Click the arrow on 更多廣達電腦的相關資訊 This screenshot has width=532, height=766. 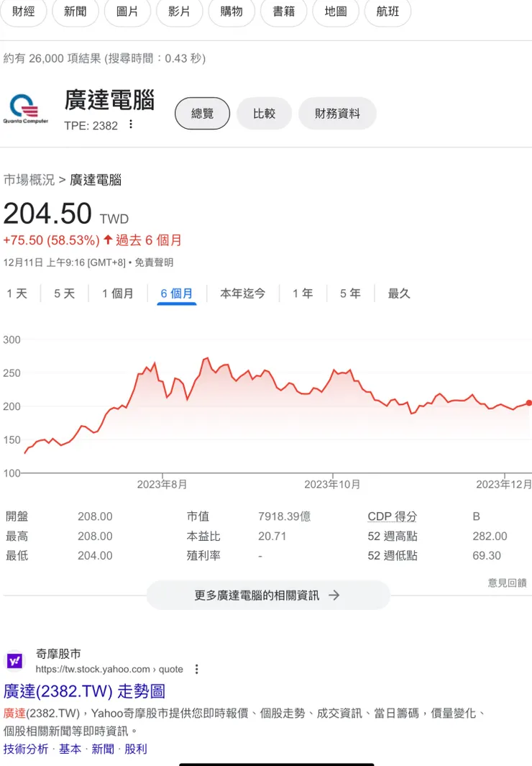[x=334, y=595]
